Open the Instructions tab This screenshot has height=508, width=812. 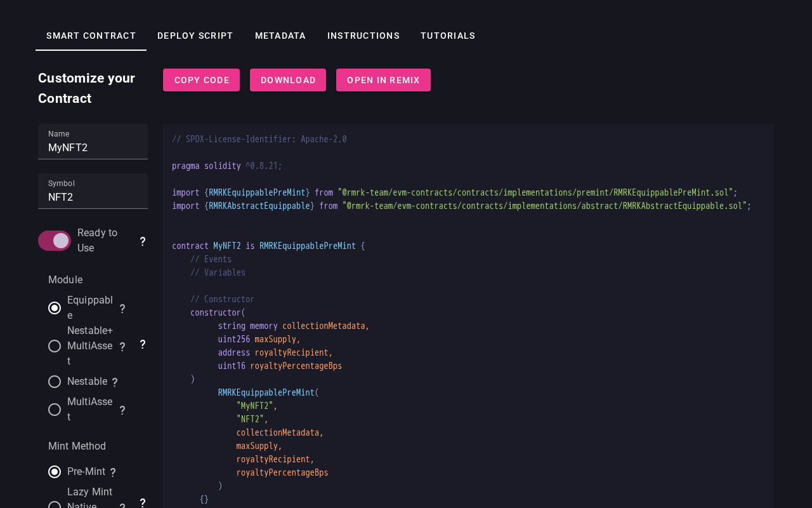363,36
